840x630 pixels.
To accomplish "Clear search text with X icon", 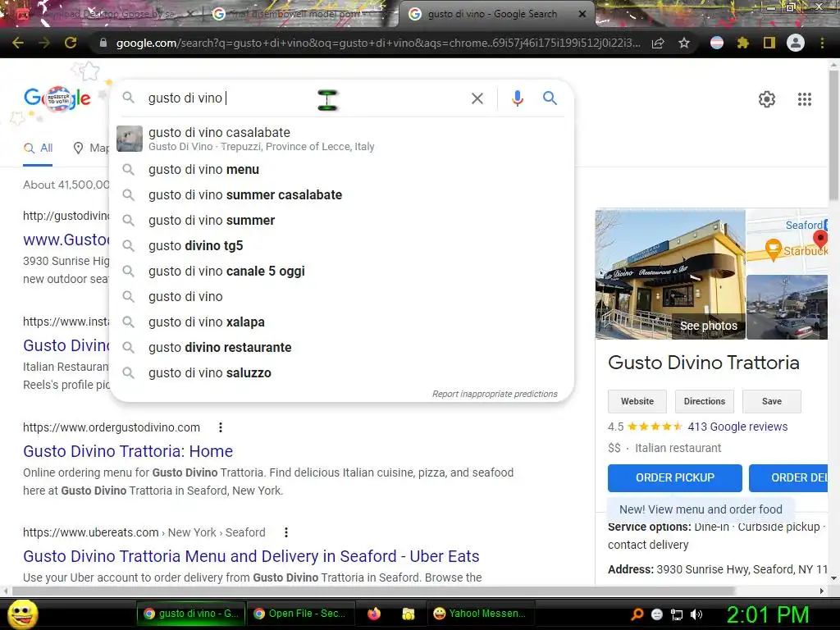I will pos(477,98).
